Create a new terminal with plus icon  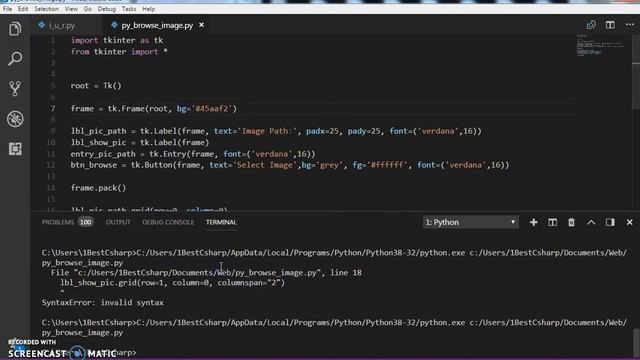tap(533, 222)
